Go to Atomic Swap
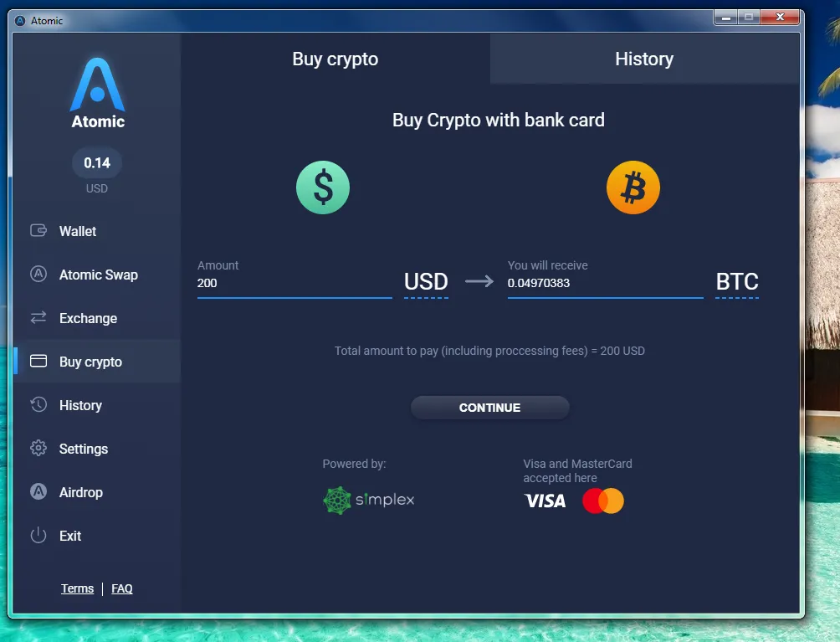Screen dimensions: 840x642 [x=96, y=275]
